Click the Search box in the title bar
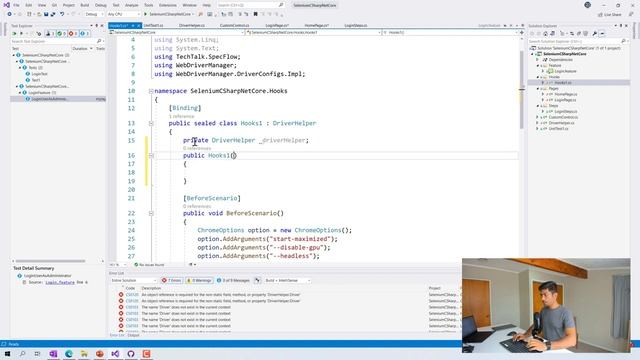 (x=250, y=5)
